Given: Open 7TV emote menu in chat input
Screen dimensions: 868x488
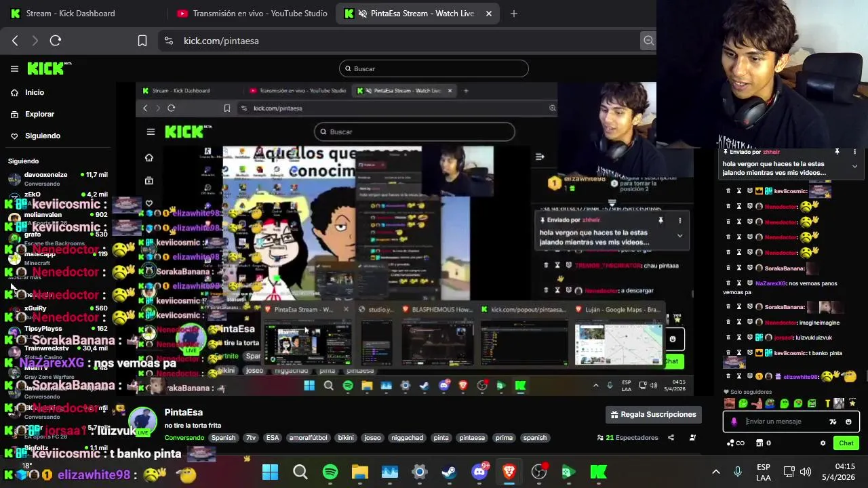Looking at the screenshot, I should click(x=833, y=422).
